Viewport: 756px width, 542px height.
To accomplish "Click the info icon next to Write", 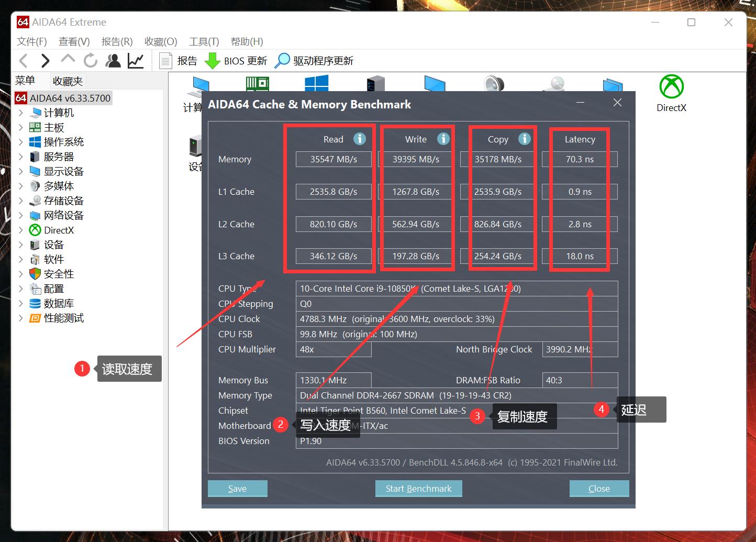I will [x=443, y=139].
